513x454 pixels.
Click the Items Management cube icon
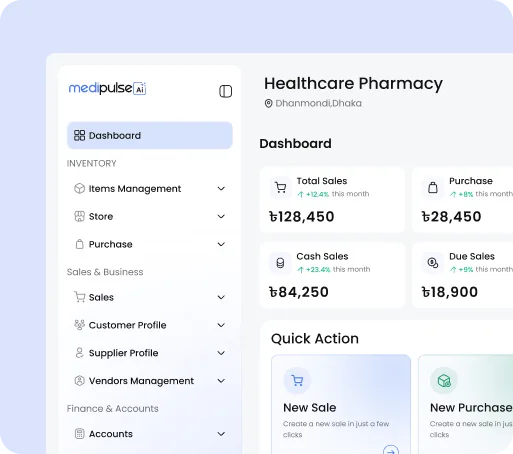point(79,188)
